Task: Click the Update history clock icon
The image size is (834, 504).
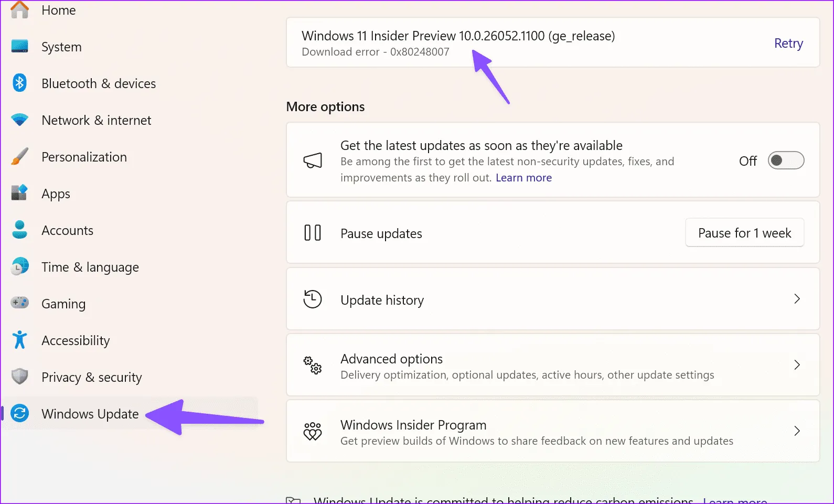Action: pyautogui.click(x=313, y=299)
